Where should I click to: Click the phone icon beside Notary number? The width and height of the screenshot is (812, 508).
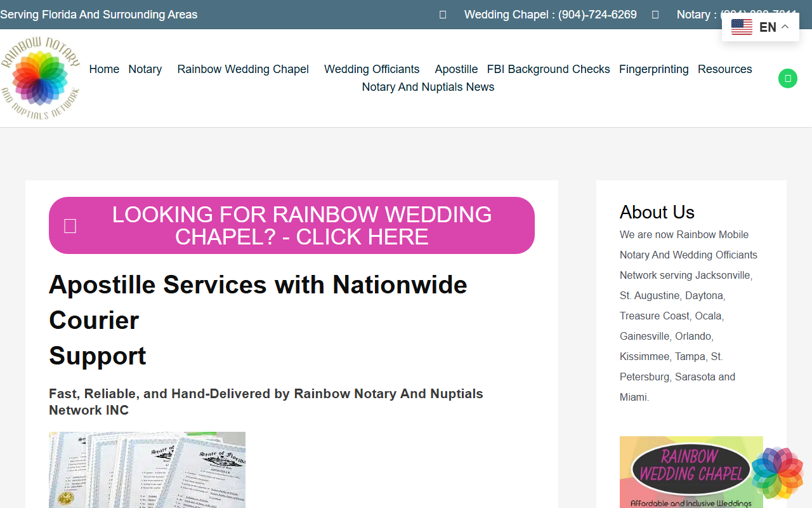point(655,15)
